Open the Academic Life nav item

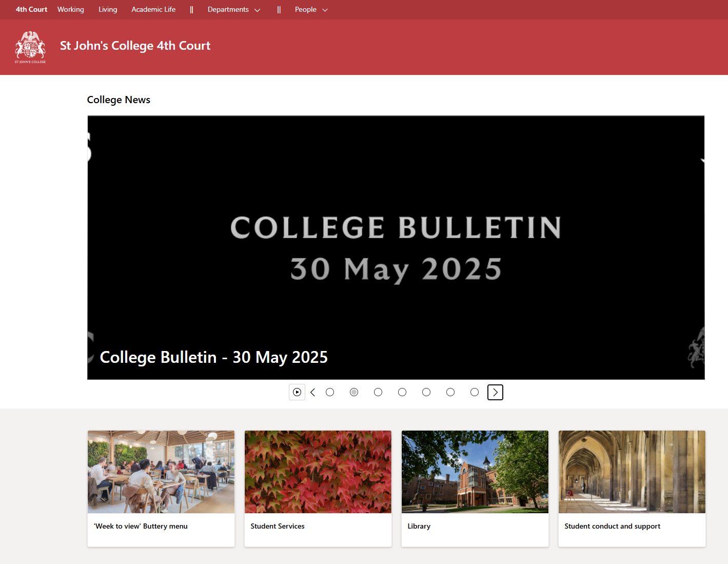coord(153,10)
